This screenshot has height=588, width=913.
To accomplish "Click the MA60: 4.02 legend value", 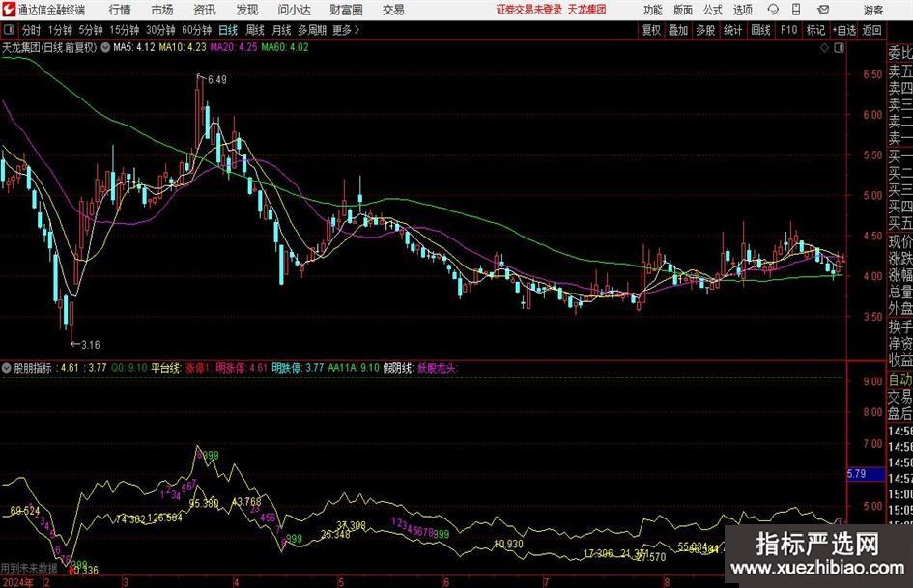I will tap(285, 47).
